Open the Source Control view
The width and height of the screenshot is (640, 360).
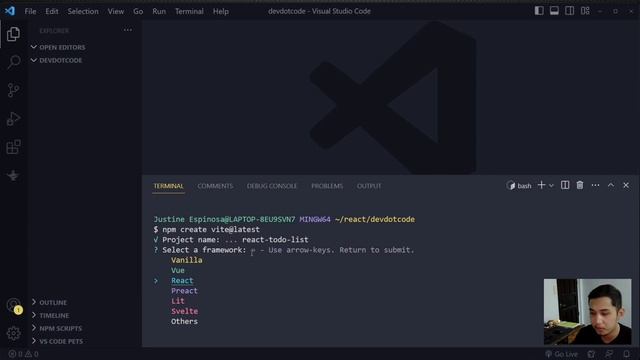[x=13, y=90]
